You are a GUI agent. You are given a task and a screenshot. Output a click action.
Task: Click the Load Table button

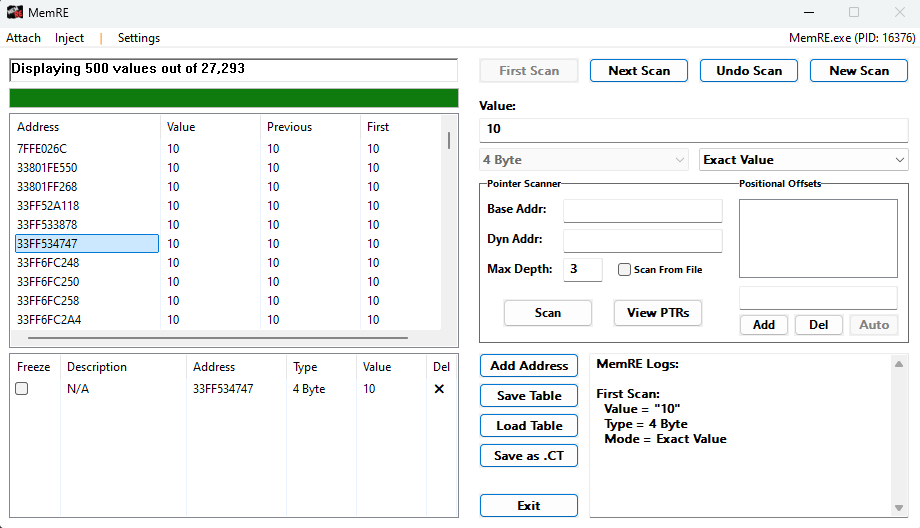click(x=529, y=426)
